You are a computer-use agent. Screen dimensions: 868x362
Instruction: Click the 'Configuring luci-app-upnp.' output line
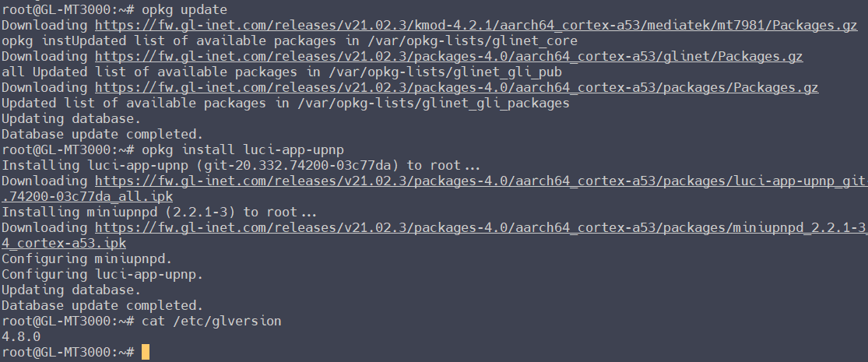[x=102, y=274]
